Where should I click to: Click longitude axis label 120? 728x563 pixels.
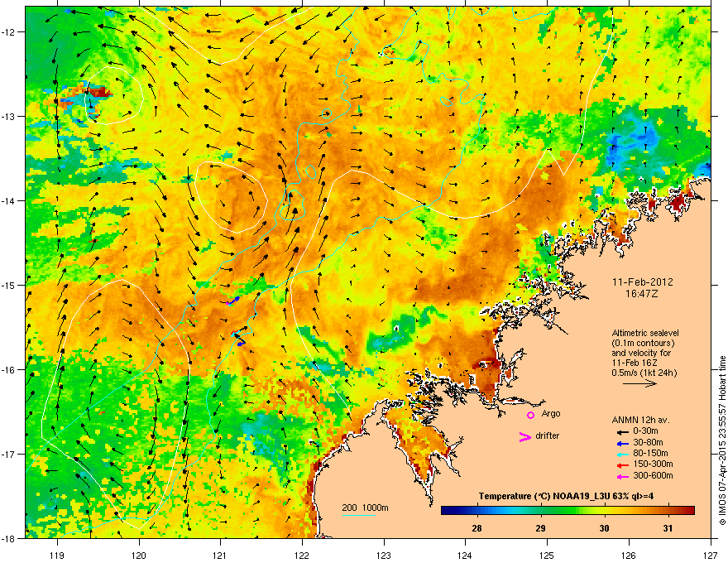pyautogui.click(x=139, y=555)
